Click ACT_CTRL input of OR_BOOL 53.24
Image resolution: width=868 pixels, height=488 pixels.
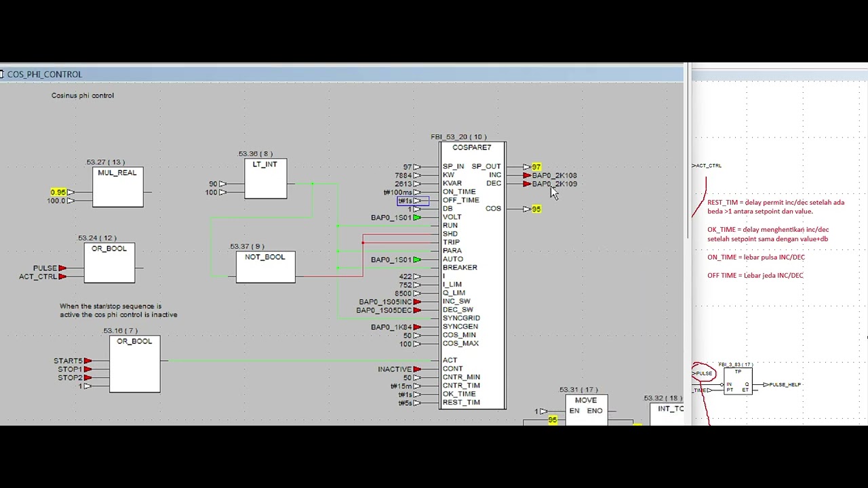coord(38,277)
